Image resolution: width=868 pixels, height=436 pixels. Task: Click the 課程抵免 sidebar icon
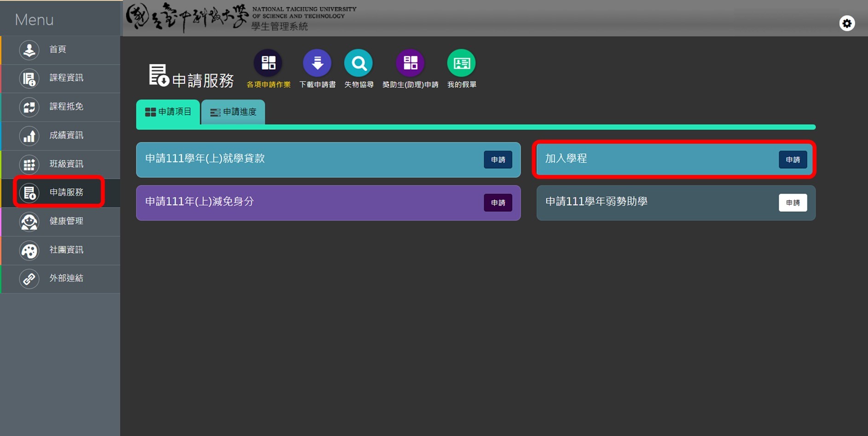(29, 107)
